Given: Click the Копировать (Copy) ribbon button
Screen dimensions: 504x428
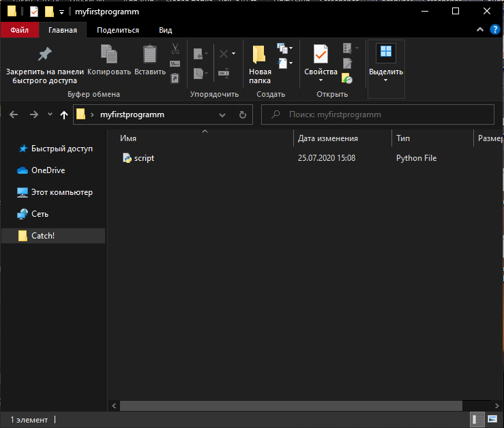Looking at the screenshot, I should coord(109,60).
